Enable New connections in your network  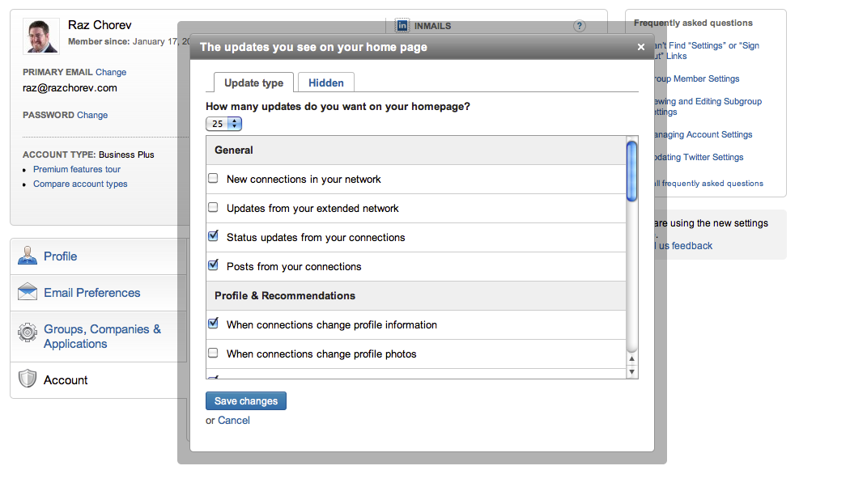coord(214,179)
